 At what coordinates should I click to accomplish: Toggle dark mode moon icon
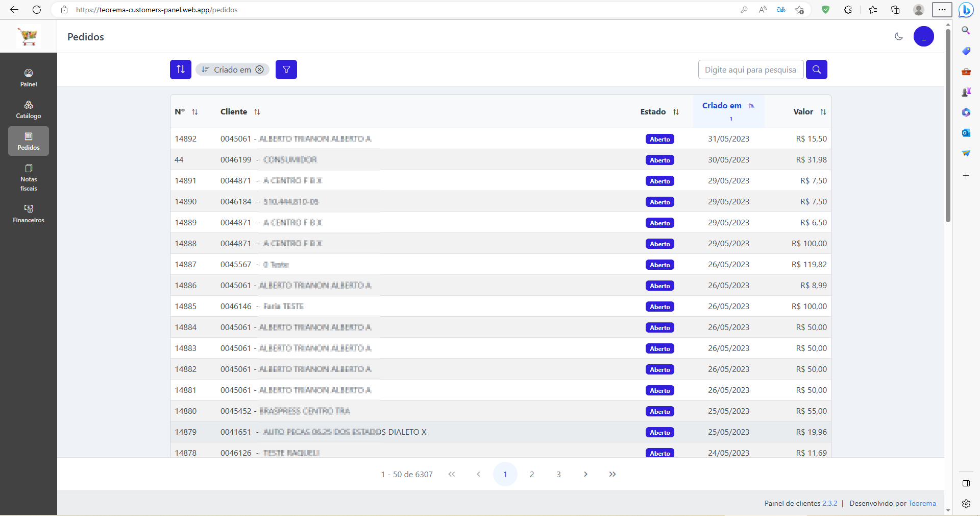(899, 36)
